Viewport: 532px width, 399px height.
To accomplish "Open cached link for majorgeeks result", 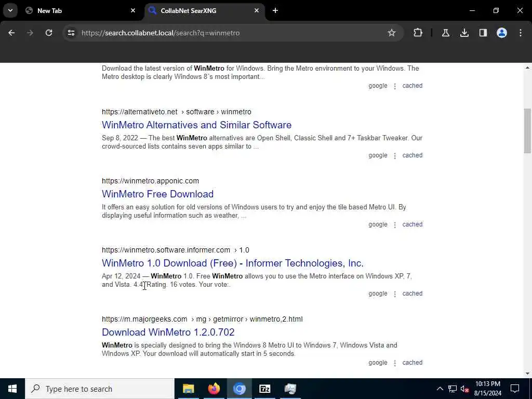I will 412,363.
